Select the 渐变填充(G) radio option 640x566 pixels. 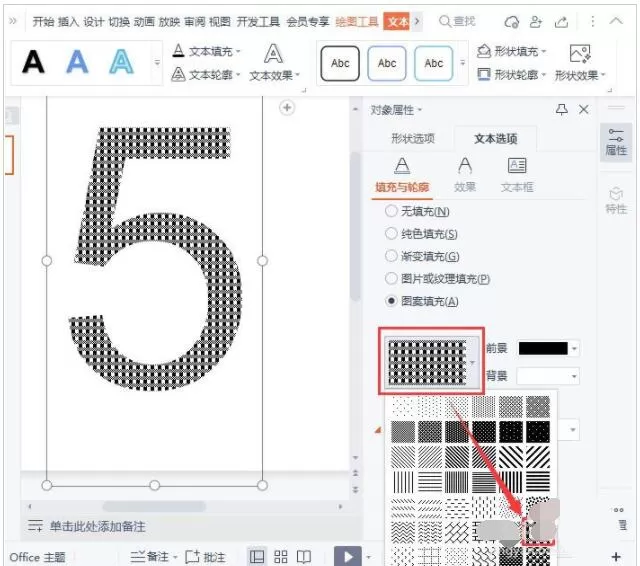click(x=422, y=256)
